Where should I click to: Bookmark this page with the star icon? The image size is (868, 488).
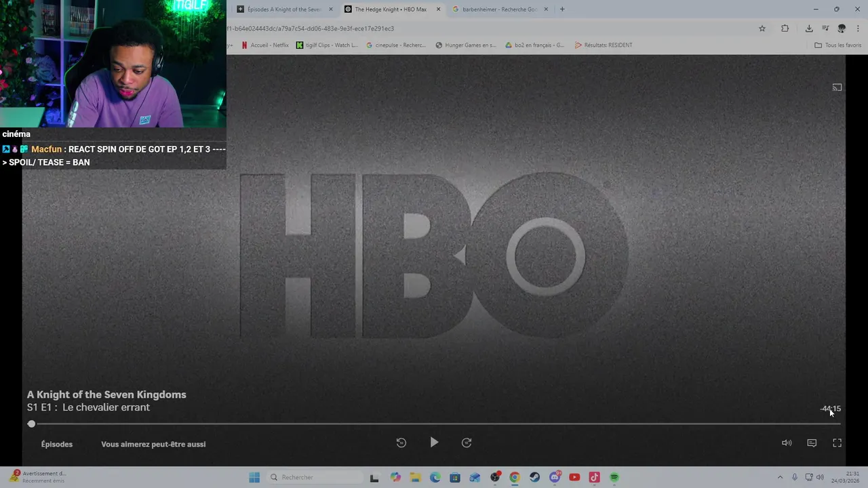pos(762,28)
